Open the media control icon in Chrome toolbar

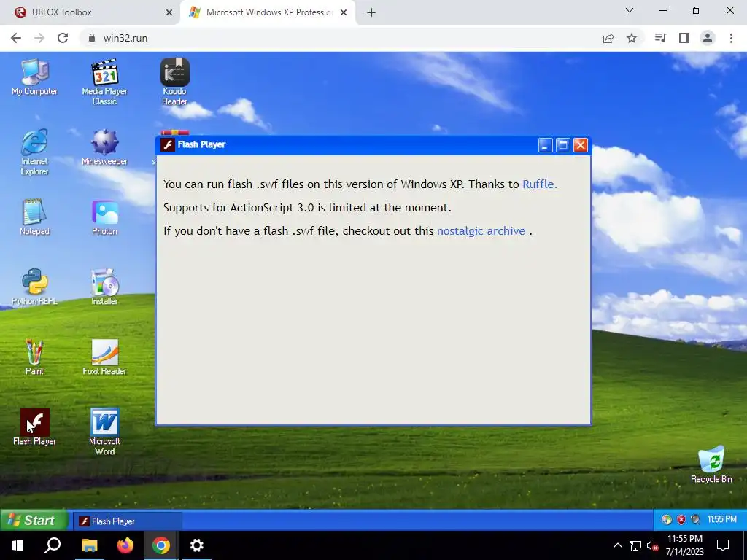point(661,38)
